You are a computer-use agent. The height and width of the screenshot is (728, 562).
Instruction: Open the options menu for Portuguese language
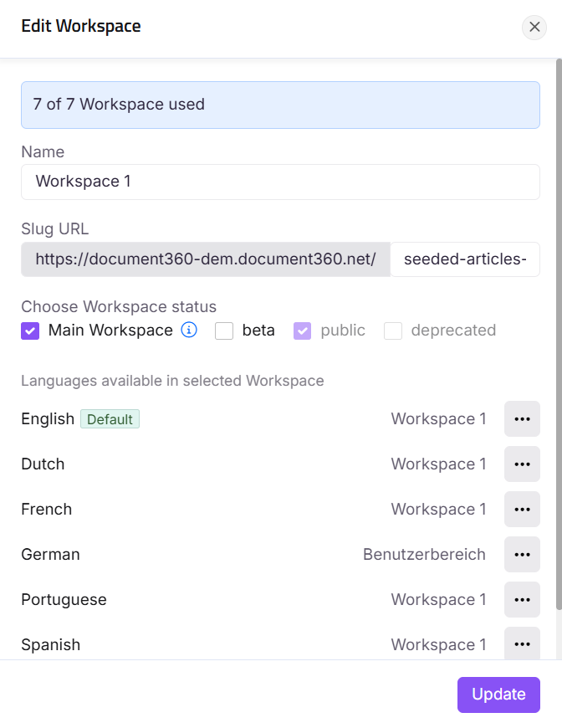pos(522,599)
